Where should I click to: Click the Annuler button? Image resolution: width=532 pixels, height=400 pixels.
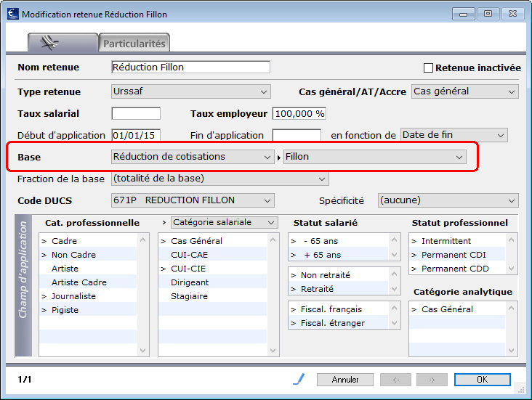[x=345, y=380]
